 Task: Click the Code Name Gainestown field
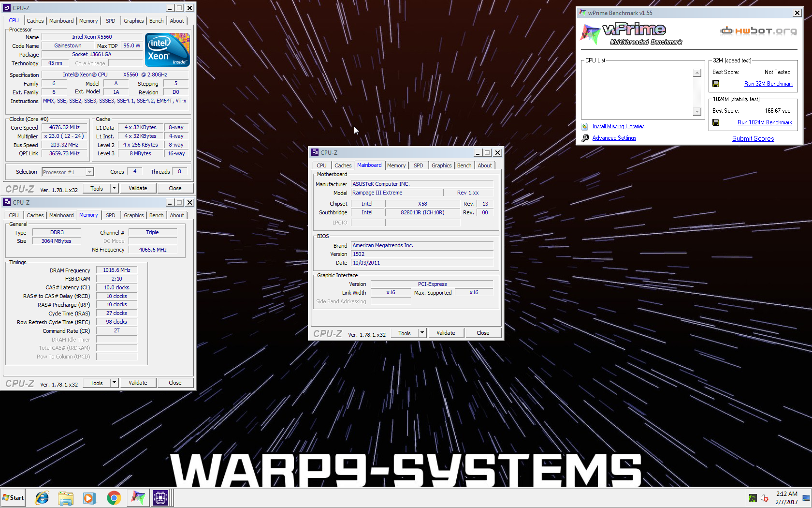[68, 46]
